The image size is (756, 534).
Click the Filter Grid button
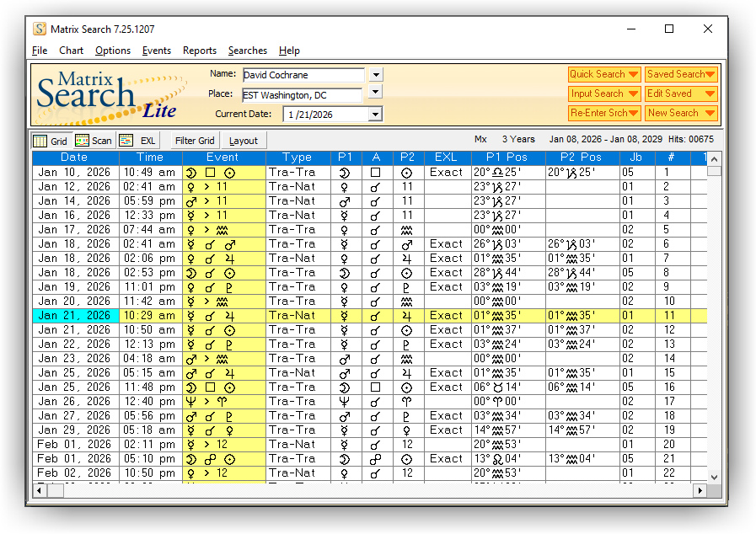(195, 141)
